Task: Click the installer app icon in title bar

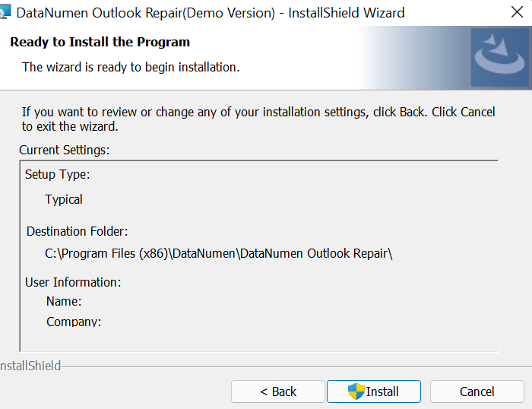Action: (x=5, y=12)
